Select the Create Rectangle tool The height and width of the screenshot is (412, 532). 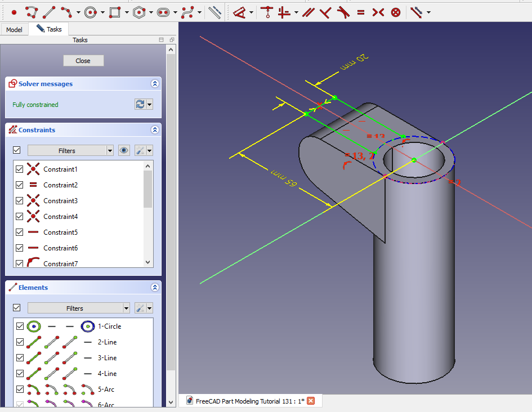(115, 12)
